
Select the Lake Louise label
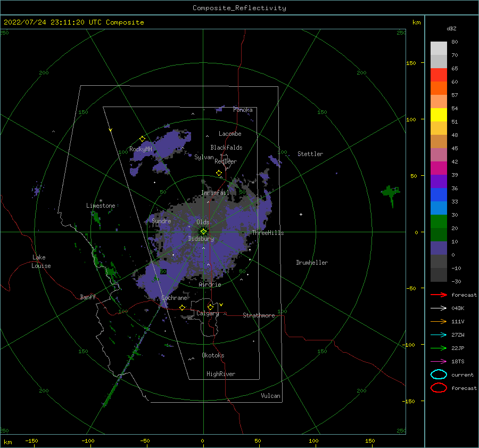[x=41, y=262]
